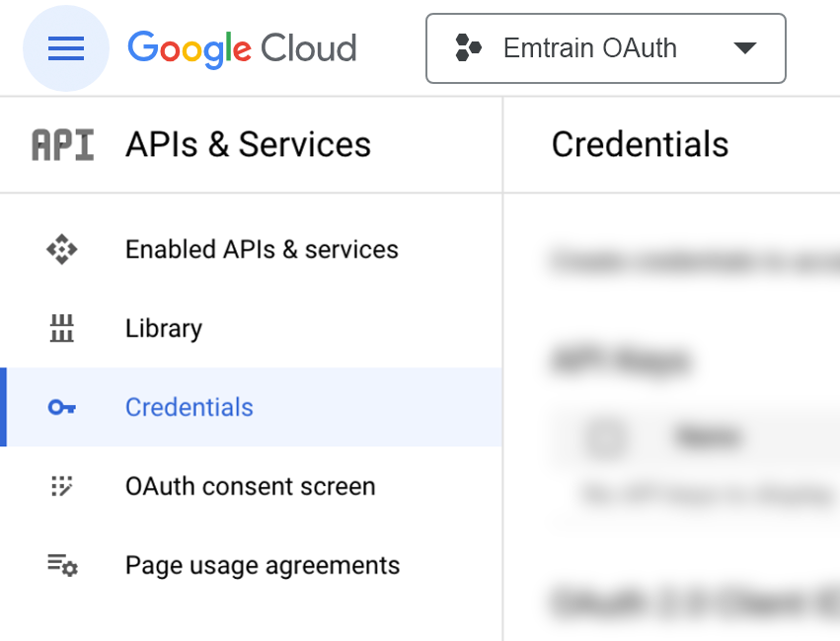This screenshot has width=840, height=641.
Task: Click the project selector dropdown arrow
Action: [x=745, y=48]
